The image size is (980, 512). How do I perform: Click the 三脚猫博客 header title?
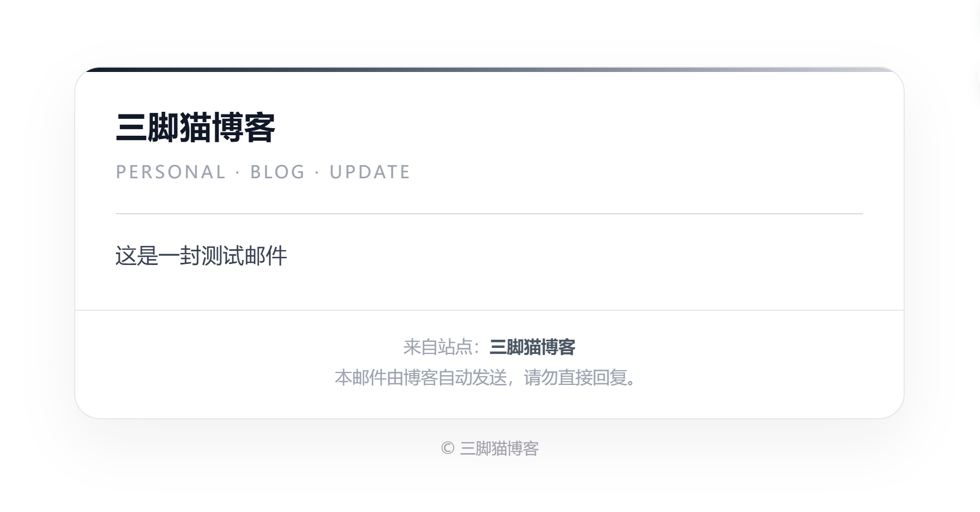coord(195,128)
